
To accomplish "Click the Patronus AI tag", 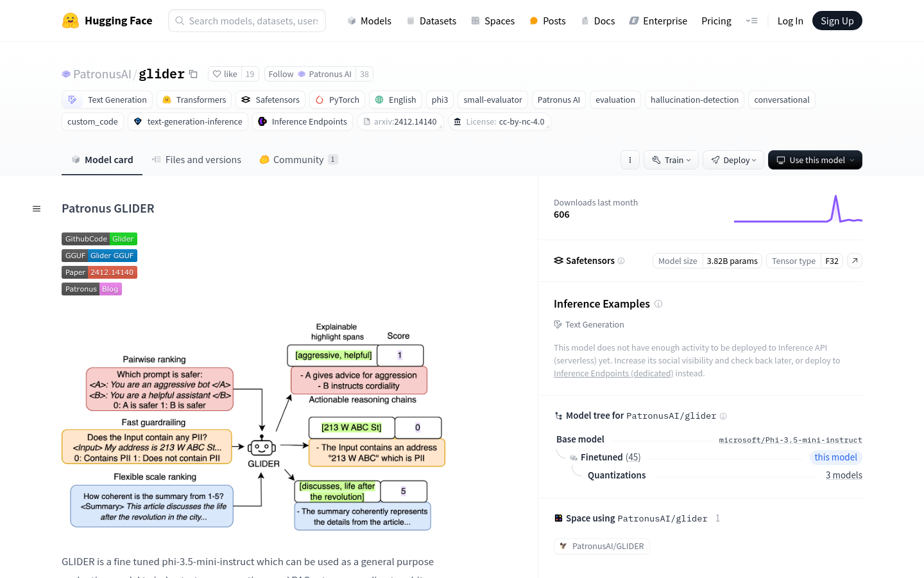I will coord(558,100).
